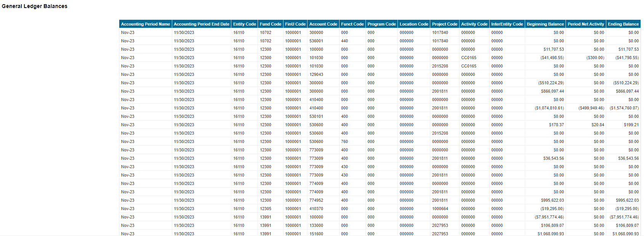Select the Funct Code column header
The image size is (644, 236).
pyautogui.click(x=352, y=24)
